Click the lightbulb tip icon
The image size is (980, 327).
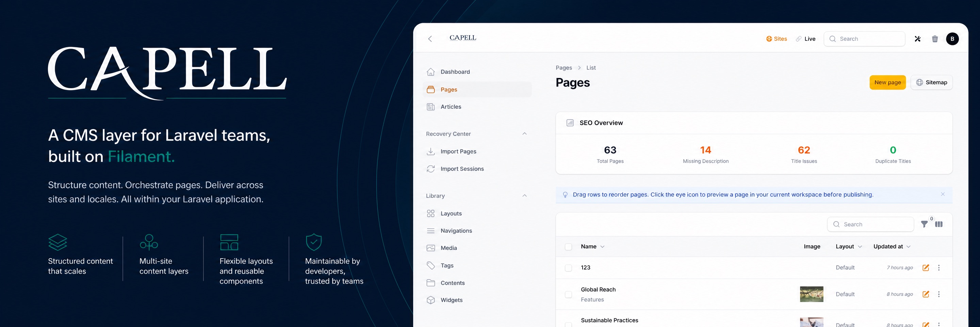[565, 194]
